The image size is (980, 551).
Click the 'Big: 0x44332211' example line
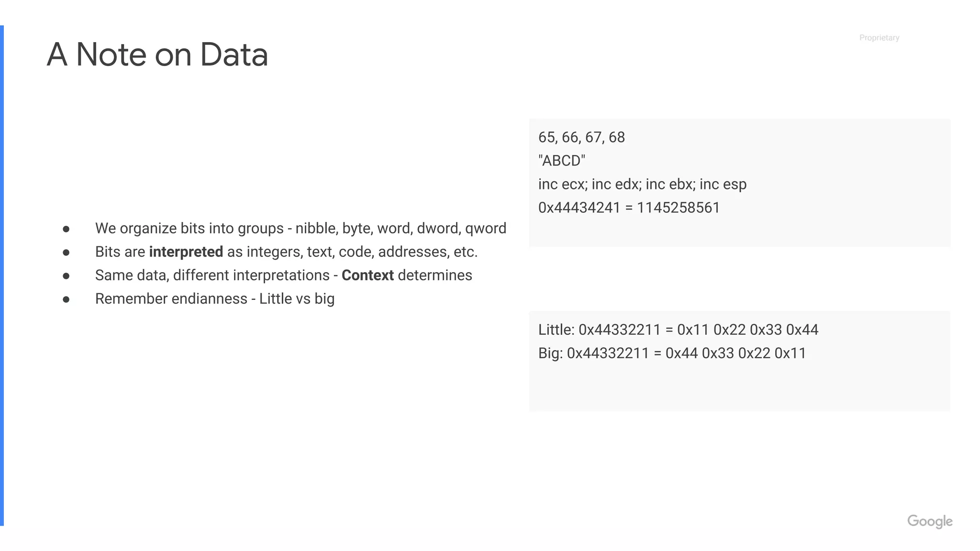pyautogui.click(x=672, y=353)
